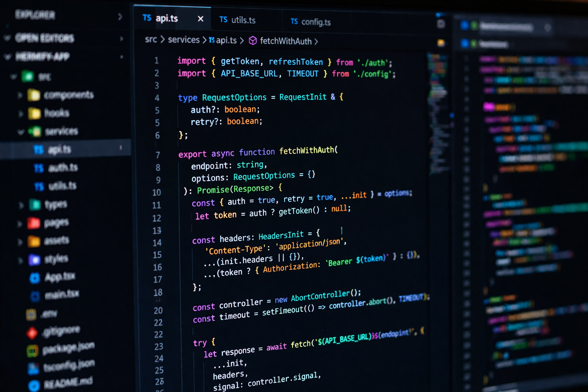This screenshot has height=392, width=588.
Task: Click the package.json file icon
Action: pyautogui.click(x=32, y=350)
